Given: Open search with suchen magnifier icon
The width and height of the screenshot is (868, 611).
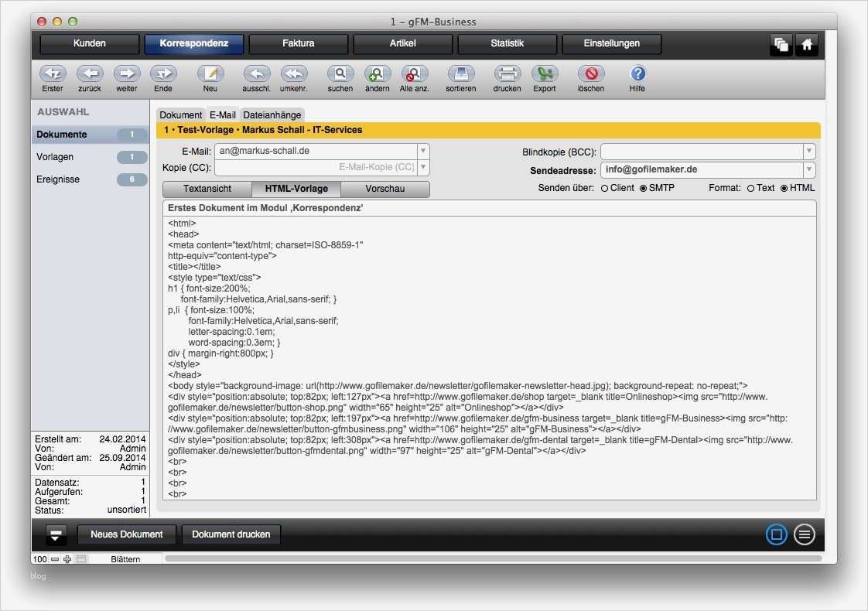Looking at the screenshot, I should coord(340,73).
